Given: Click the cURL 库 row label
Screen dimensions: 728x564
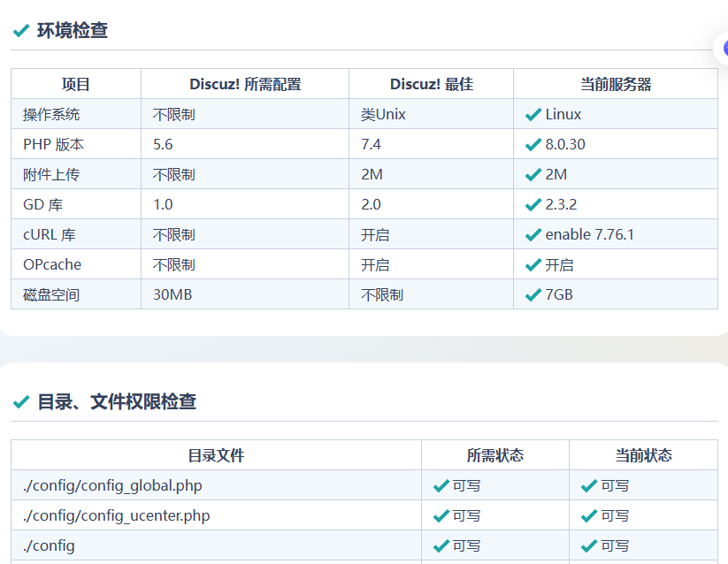Looking at the screenshot, I should click(50, 234).
